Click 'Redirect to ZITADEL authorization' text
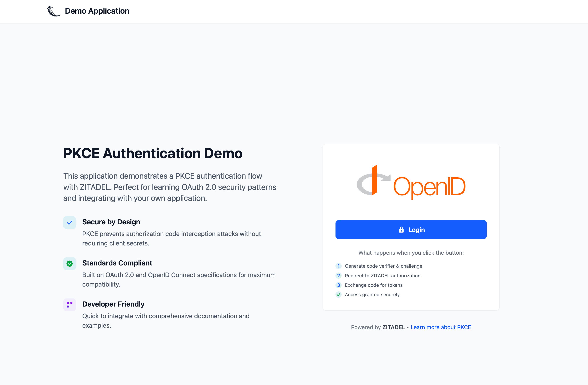Image resolution: width=588 pixels, height=385 pixels. 382,276
